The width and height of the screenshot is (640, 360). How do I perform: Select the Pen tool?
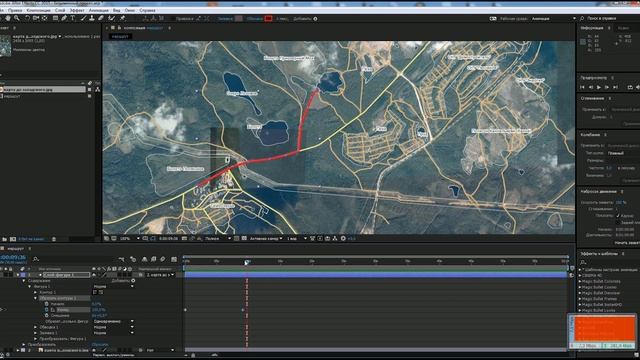coord(64,18)
